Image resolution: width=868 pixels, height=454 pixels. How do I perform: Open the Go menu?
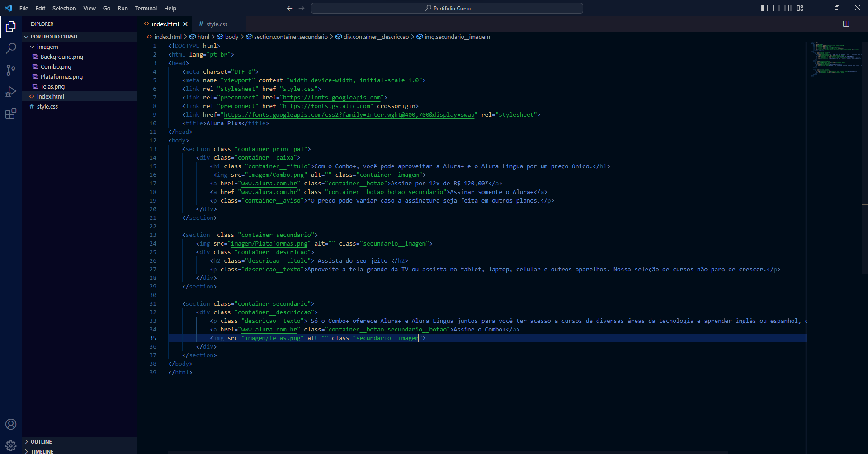pyautogui.click(x=107, y=8)
